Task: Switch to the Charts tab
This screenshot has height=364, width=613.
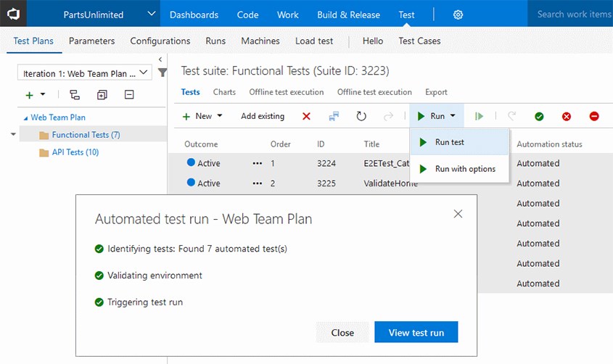Action: coord(224,92)
